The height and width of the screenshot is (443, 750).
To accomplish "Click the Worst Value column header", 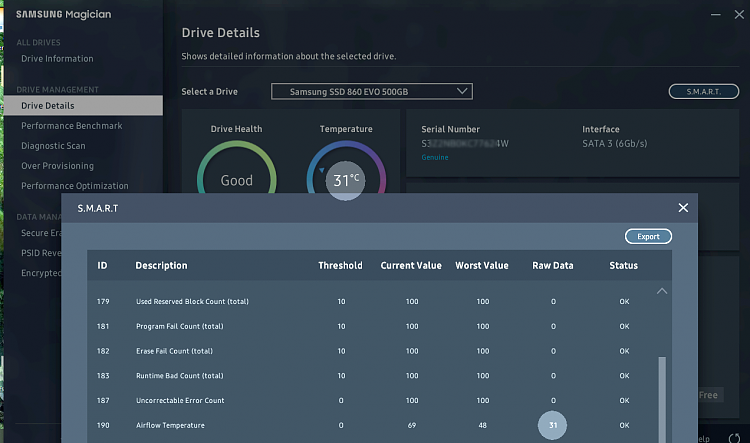I will tap(482, 266).
